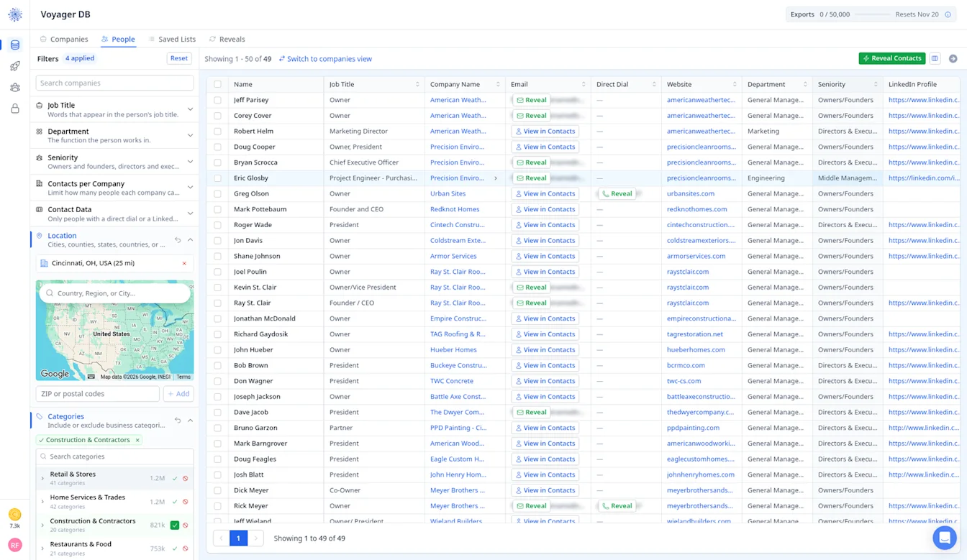This screenshot has height=560, width=967.
Task: Click the Exports usage progress bar
Action: [872, 14]
